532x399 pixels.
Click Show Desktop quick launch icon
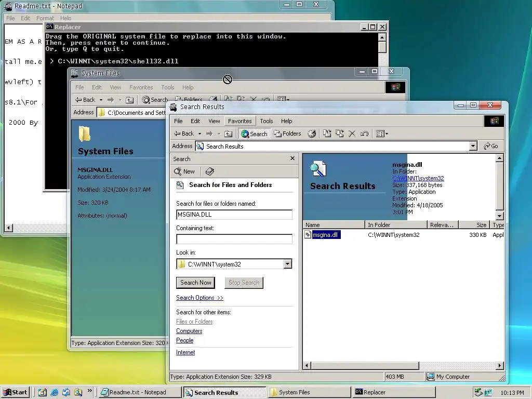pyautogui.click(x=43, y=392)
